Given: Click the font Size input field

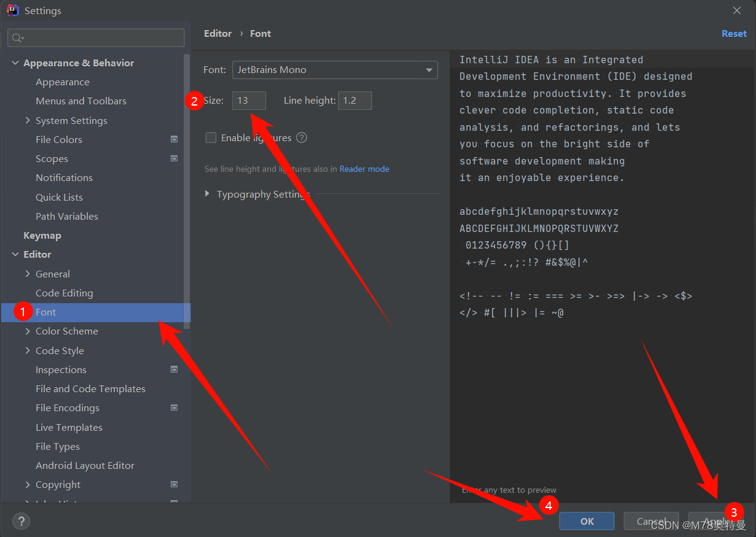Looking at the screenshot, I should click(249, 101).
